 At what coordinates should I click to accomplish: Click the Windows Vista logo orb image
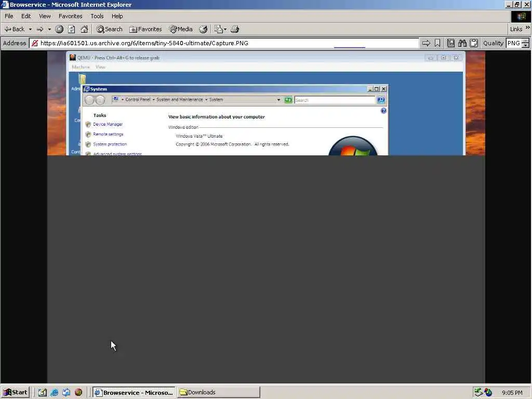click(x=353, y=145)
